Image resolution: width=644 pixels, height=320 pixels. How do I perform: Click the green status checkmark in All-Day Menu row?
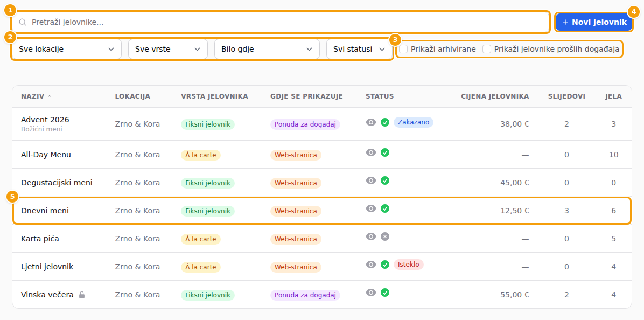[385, 152]
